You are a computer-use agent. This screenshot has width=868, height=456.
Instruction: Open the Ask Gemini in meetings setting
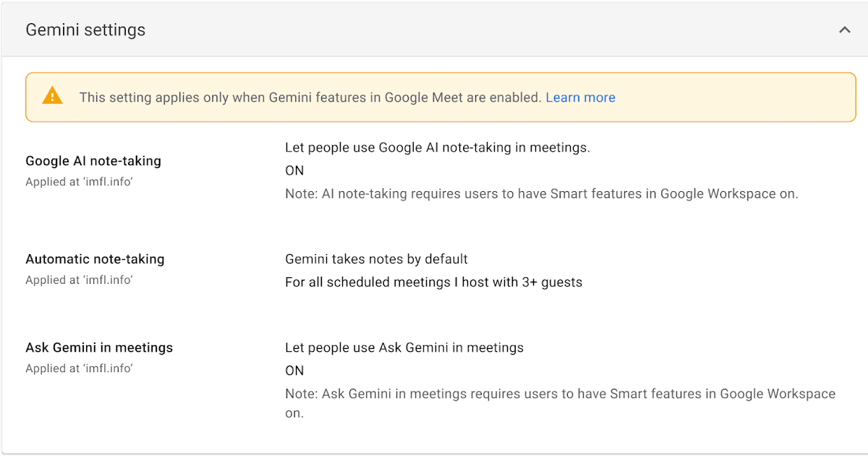point(99,347)
